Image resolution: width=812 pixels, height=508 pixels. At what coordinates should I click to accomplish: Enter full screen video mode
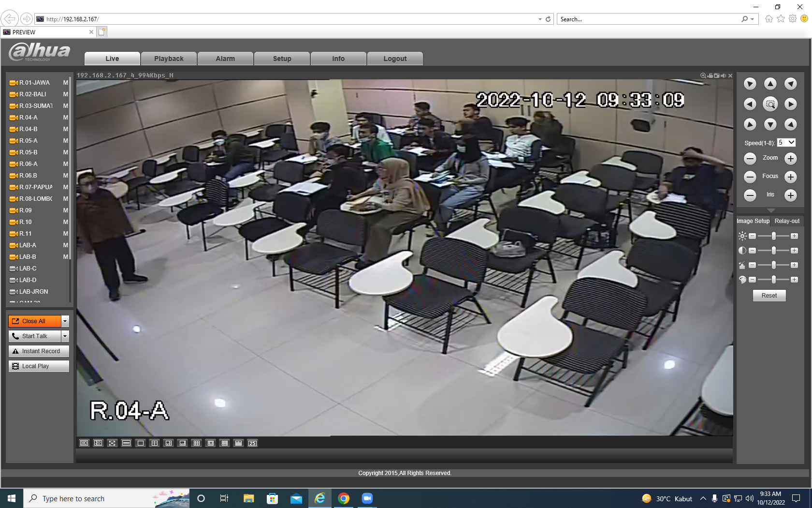(112, 443)
